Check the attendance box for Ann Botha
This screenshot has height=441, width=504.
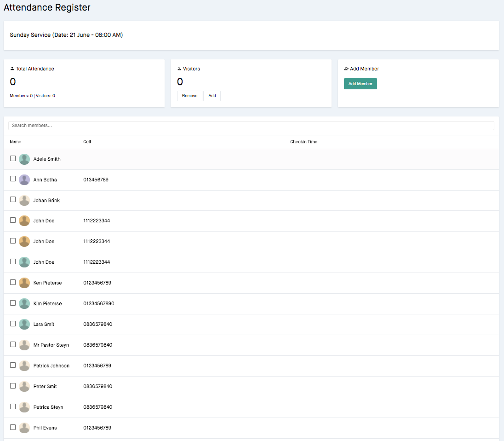pos(13,179)
